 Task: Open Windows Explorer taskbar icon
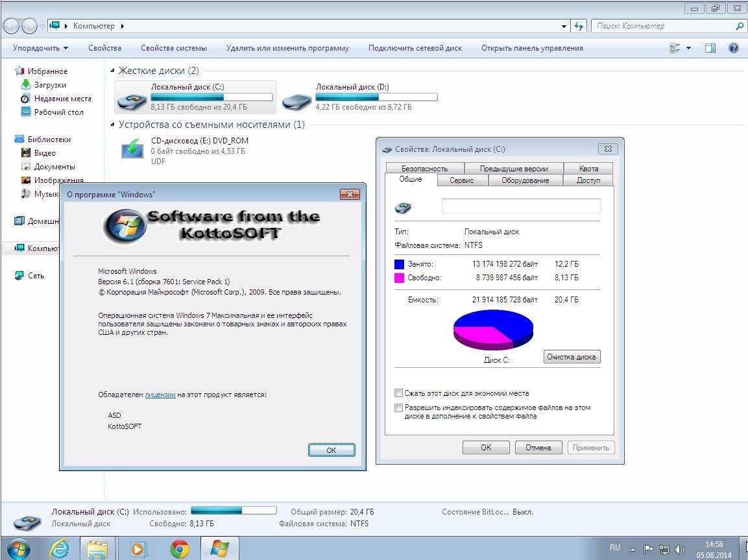pyautogui.click(x=97, y=549)
